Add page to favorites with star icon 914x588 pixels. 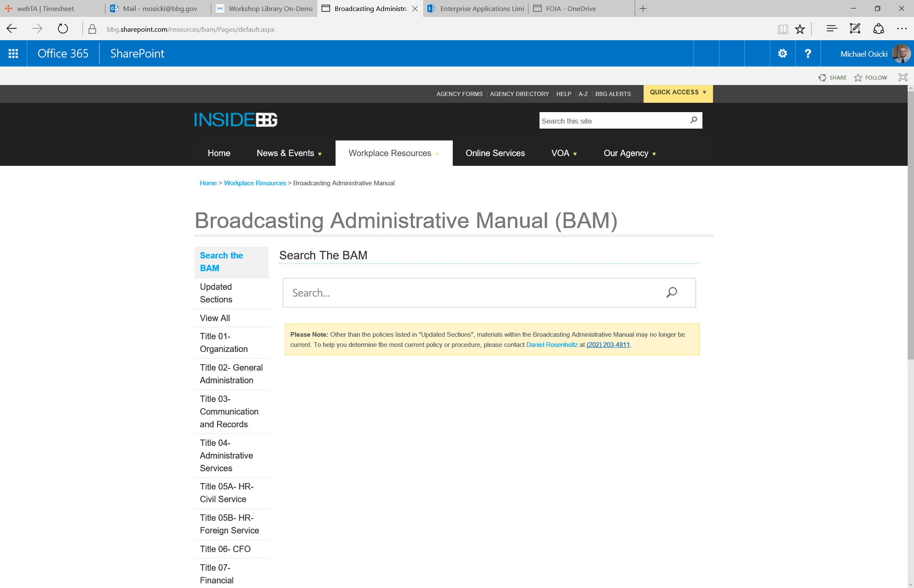click(x=800, y=29)
